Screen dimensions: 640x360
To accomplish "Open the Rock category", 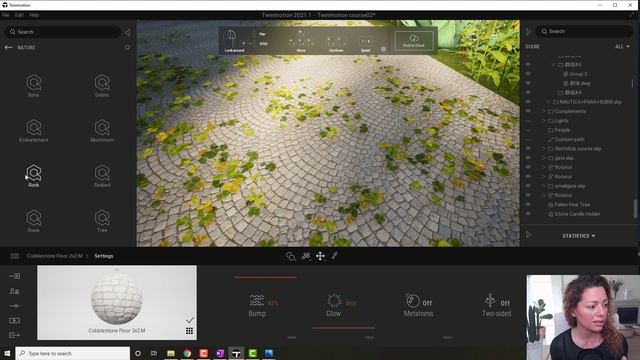I will (33, 176).
